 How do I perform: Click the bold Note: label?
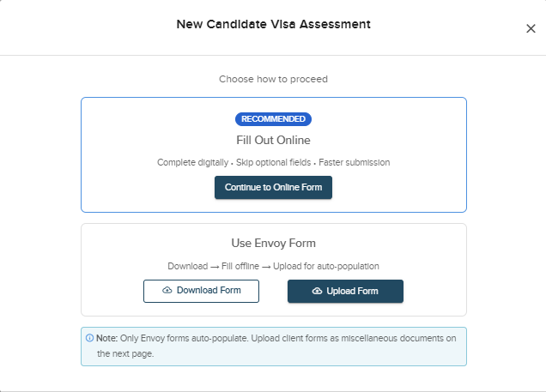pos(107,338)
